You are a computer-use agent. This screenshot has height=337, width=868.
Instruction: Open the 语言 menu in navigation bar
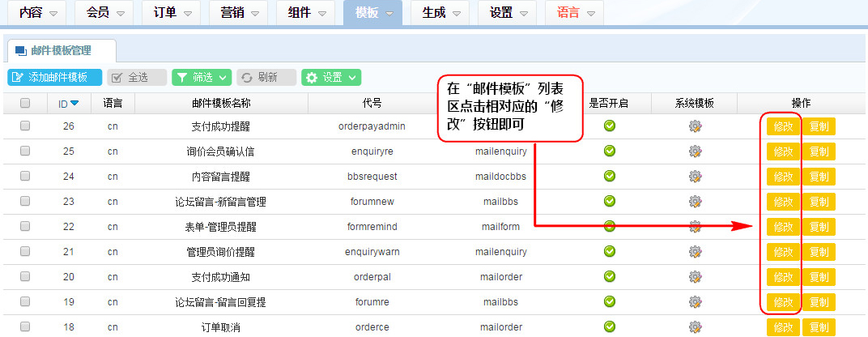pyautogui.click(x=573, y=13)
